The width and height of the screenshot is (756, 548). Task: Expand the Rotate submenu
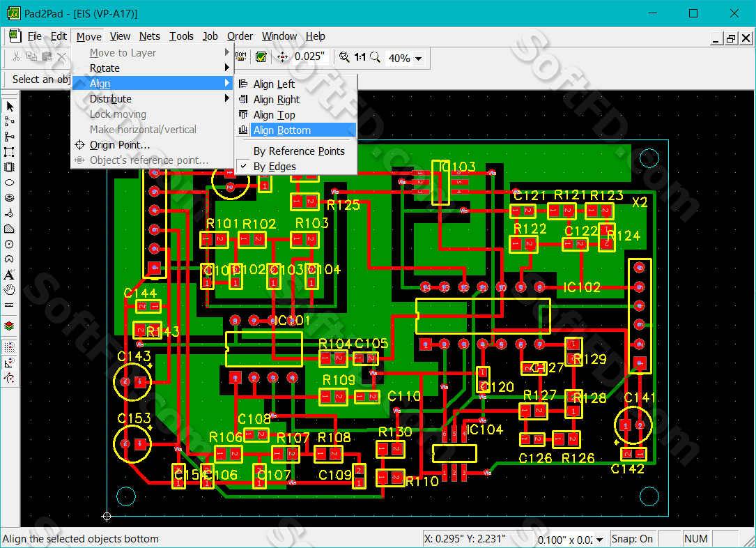153,68
